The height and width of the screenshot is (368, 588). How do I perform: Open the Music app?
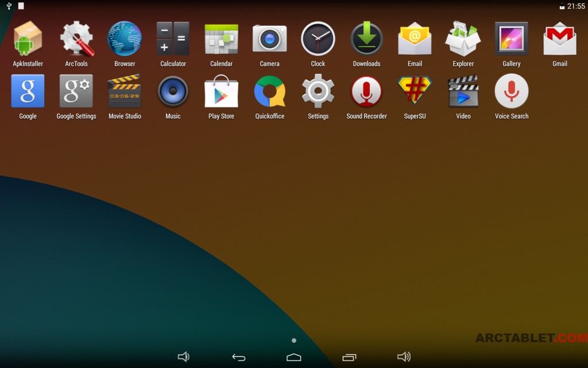pyautogui.click(x=173, y=91)
